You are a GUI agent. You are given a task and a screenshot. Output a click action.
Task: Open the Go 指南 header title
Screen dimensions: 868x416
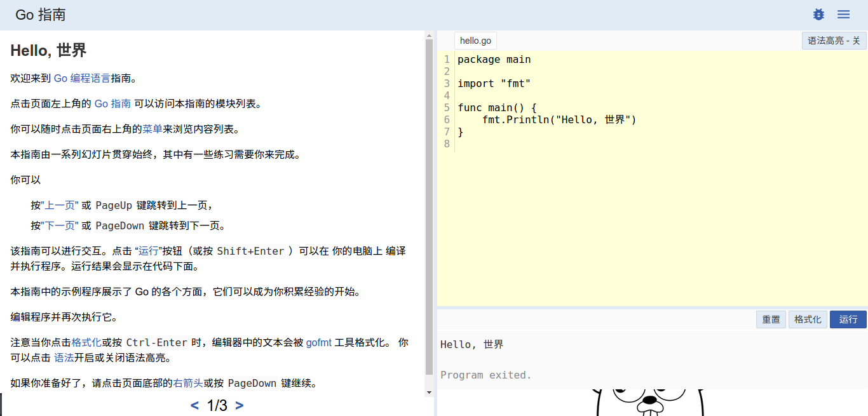click(41, 15)
